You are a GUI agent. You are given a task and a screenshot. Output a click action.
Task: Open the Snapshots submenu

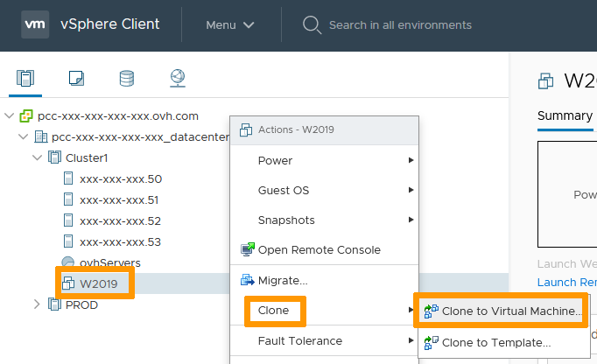[285, 220]
